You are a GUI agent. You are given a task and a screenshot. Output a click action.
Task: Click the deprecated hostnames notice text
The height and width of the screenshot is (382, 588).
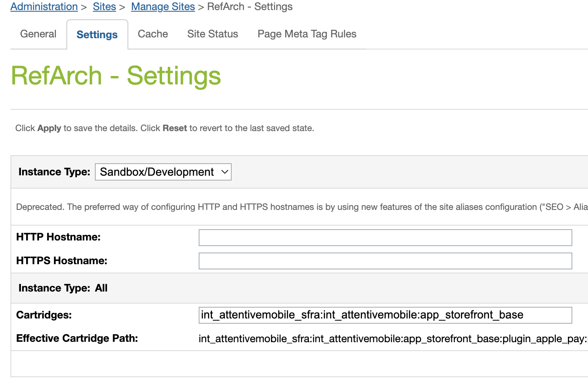[298, 207]
